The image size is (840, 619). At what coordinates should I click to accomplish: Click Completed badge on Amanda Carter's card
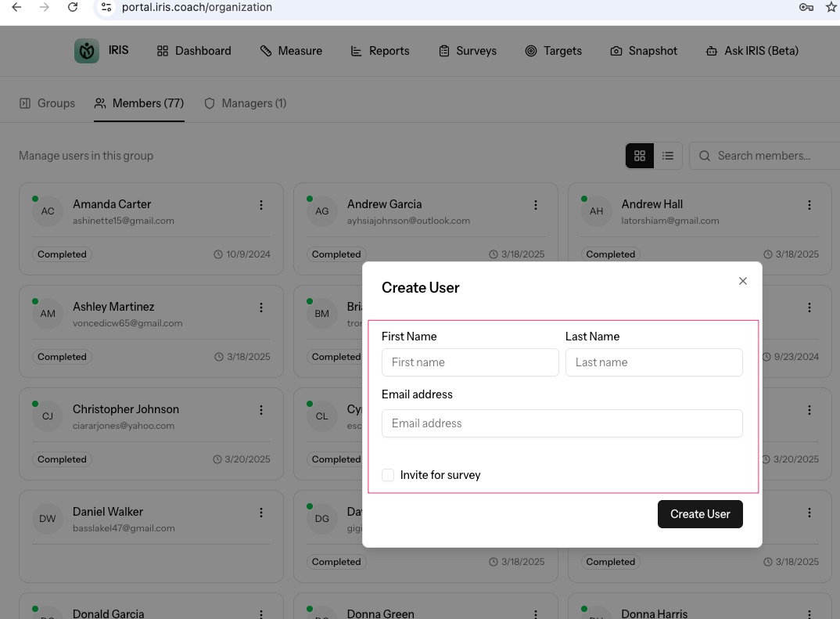[x=62, y=254]
